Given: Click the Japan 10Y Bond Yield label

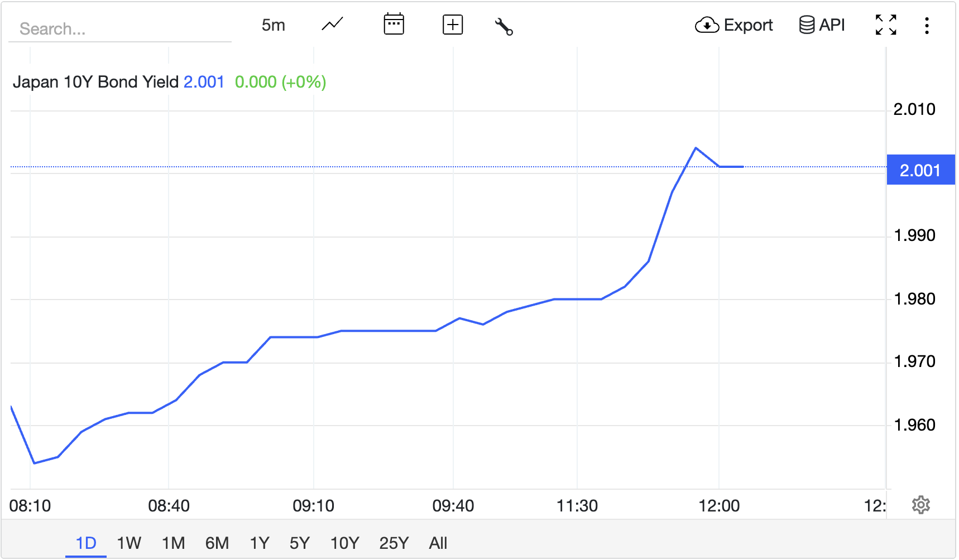Looking at the screenshot, I should (x=95, y=82).
